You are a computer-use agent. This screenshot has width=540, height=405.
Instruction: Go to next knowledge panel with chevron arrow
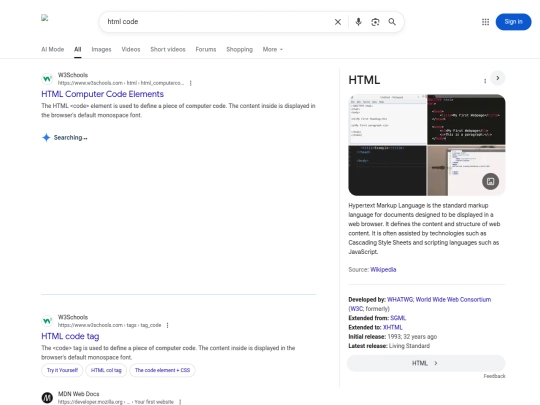coord(498,78)
